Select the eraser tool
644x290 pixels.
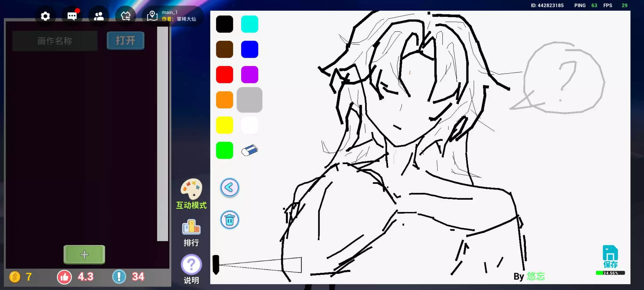[249, 150]
